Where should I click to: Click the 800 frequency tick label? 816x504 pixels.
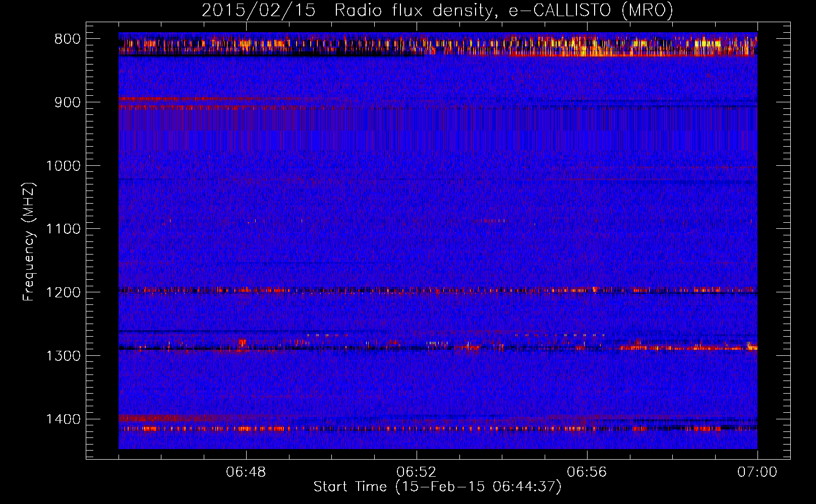click(x=68, y=39)
